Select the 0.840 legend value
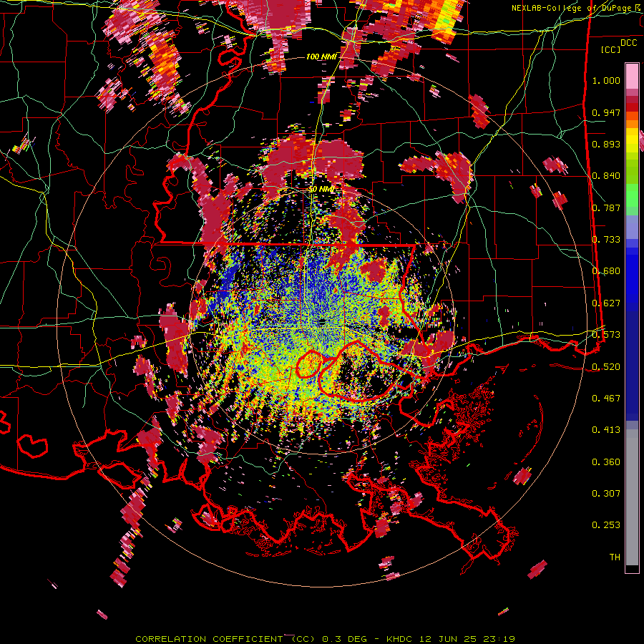This screenshot has width=644, height=644. [606, 176]
